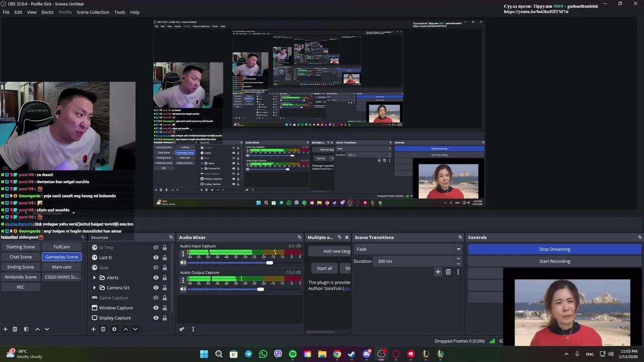Hide the Alerts group
644x362 pixels.
pos(156,278)
